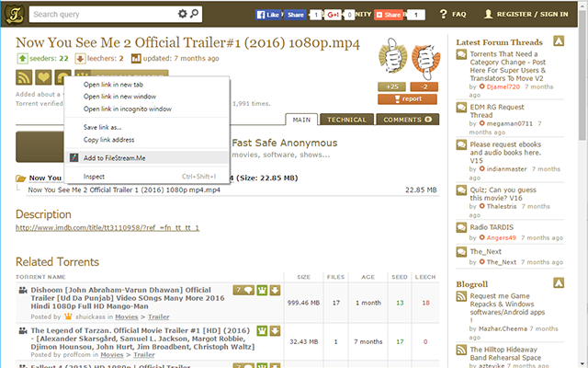588x368 pixels.
Task: Click the magnifier search icon
Action: coord(194,14)
